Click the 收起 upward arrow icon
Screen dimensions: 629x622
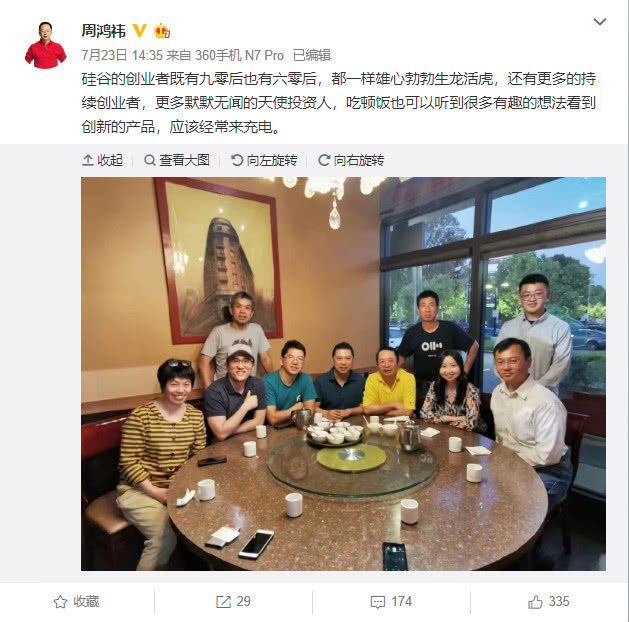coord(87,160)
